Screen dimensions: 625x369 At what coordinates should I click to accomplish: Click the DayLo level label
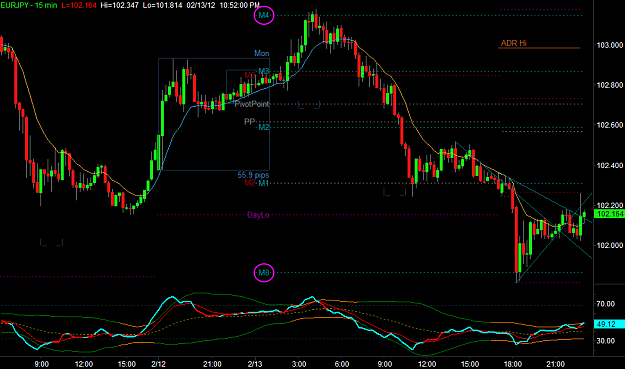point(258,215)
